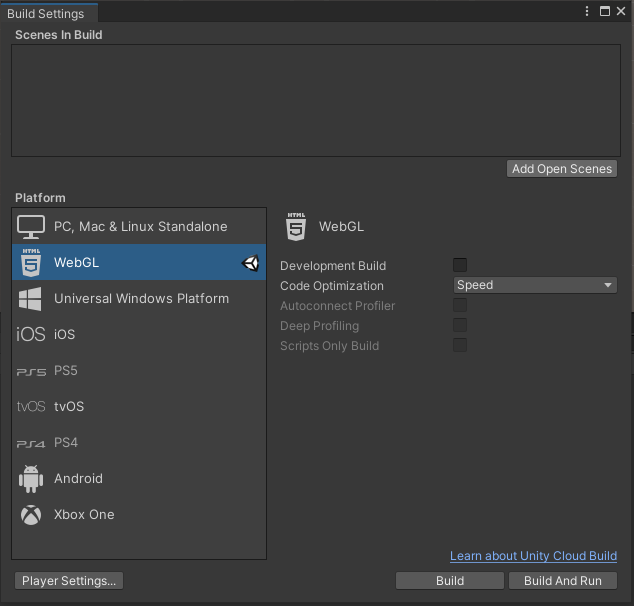Screen dimensions: 634x606
Task: Choose the PS4 platform logo
Action: [x=31, y=444]
